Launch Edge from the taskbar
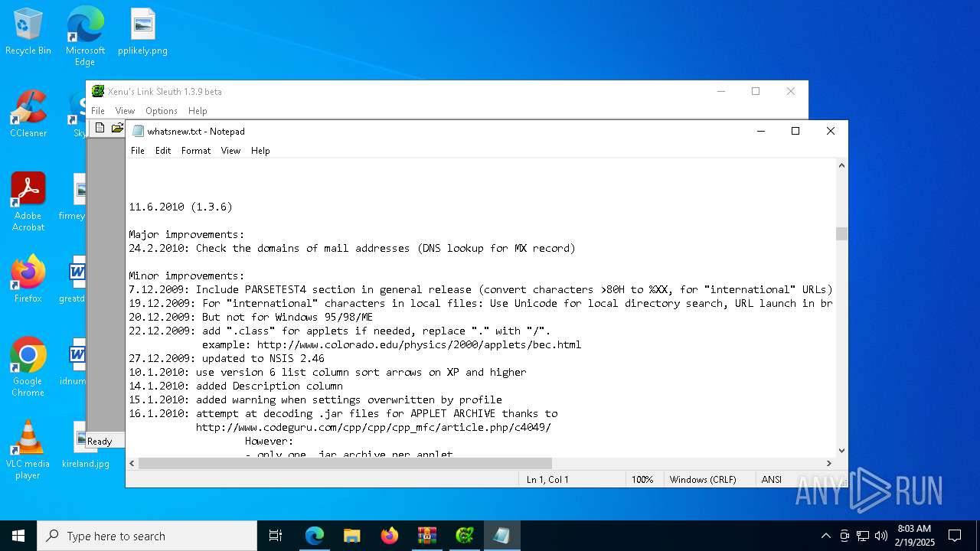Screen dimensions: 980x551 [315, 536]
